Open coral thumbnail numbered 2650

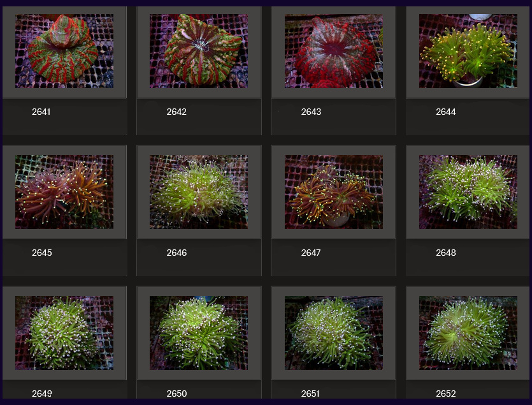coord(199,333)
